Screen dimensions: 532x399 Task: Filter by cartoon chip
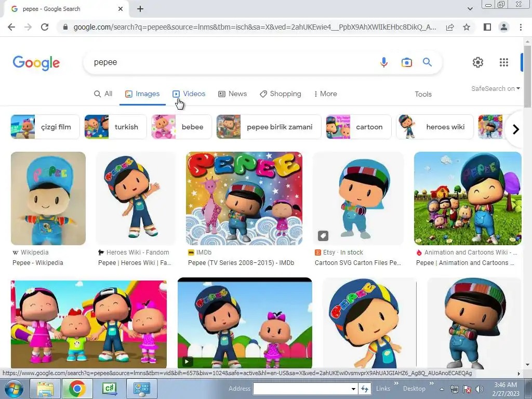(358, 127)
